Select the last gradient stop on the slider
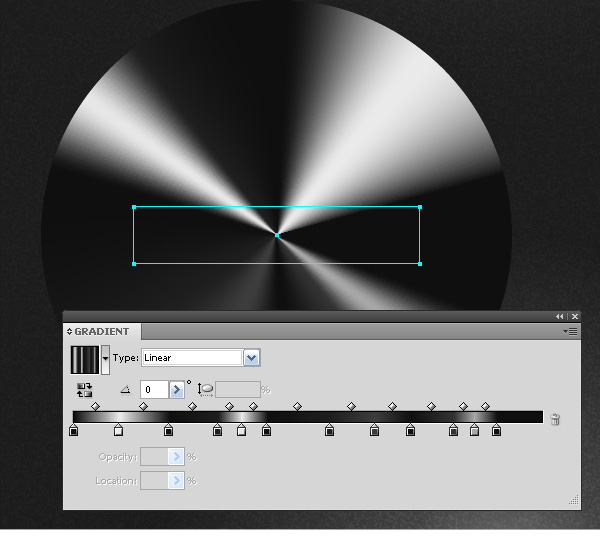Screen dimensions: 600x551 point(496,430)
